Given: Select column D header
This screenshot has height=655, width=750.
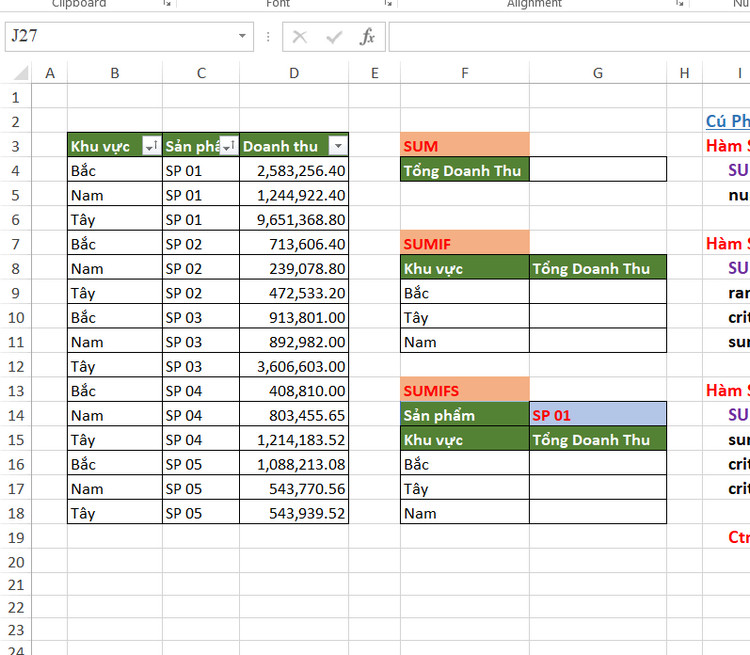Looking at the screenshot, I should coord(294,73).
